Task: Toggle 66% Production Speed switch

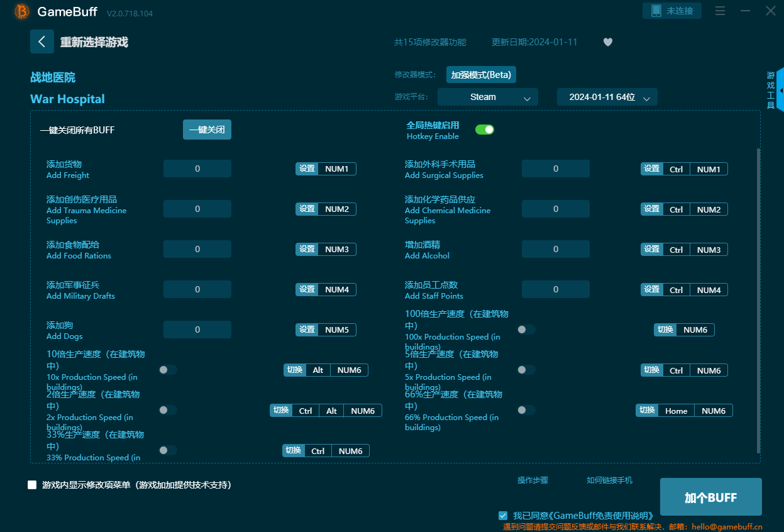Action: (x=526, y=410)
